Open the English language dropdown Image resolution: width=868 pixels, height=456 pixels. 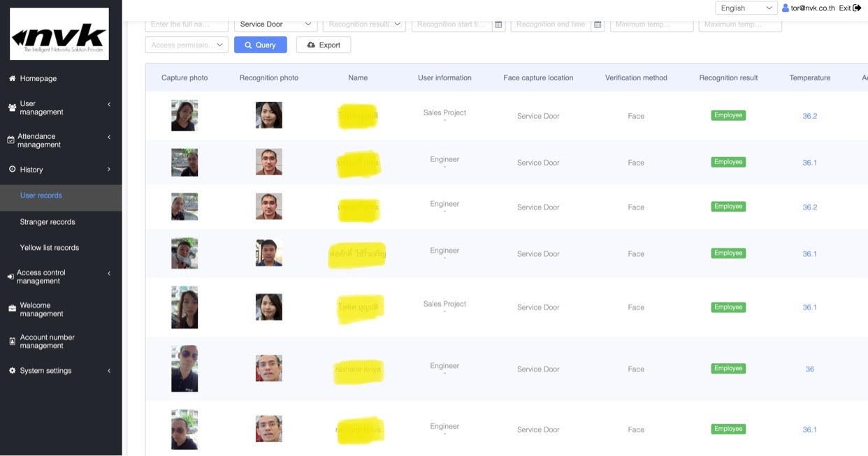(746, 8)
